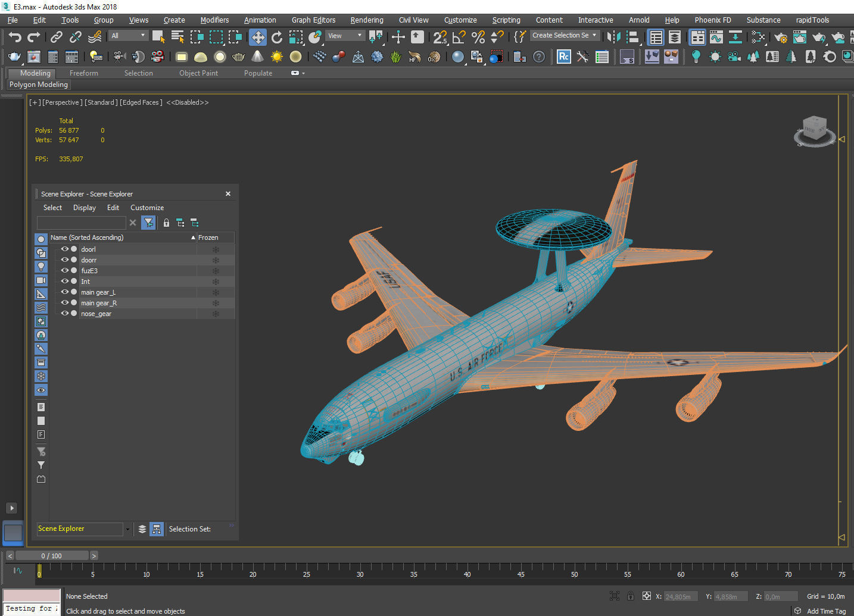Click the cyan light bulb icon
Viewport: 854px width, 616px height.
click(696, 57)
